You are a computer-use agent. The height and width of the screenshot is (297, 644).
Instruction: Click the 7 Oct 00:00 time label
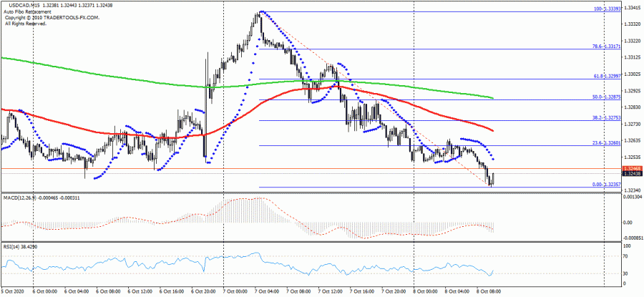236,293
